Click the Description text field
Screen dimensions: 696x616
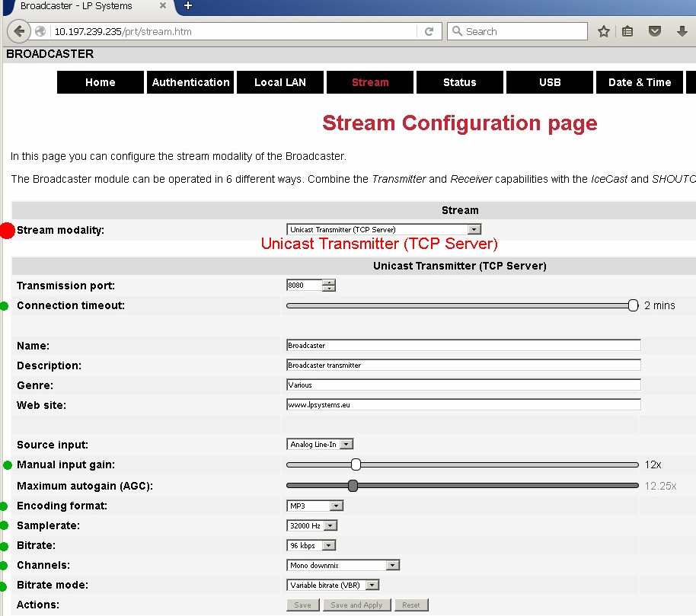click(463, 365)
